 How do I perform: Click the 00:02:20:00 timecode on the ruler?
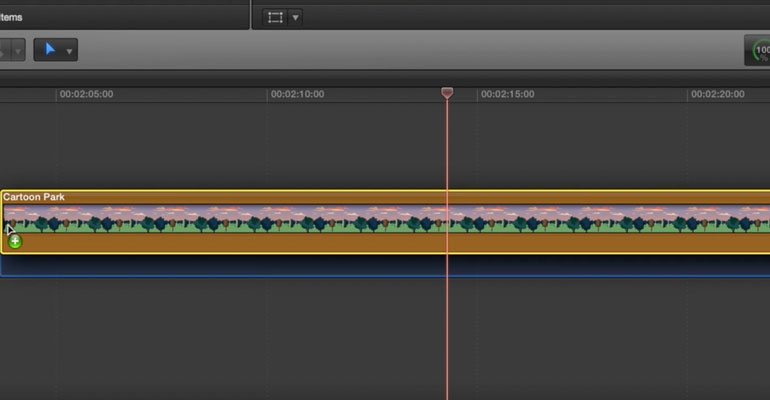[x=718, y=94]
